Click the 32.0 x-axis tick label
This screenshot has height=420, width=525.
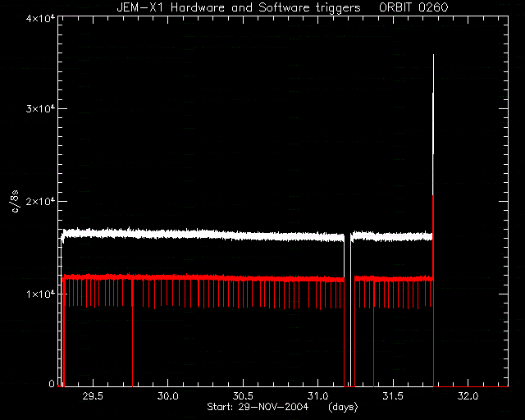click(x=468, y=396)
